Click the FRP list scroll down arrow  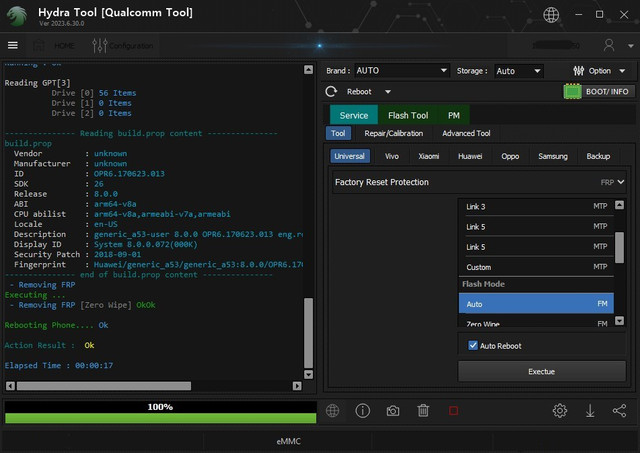[x=619, y=321]
